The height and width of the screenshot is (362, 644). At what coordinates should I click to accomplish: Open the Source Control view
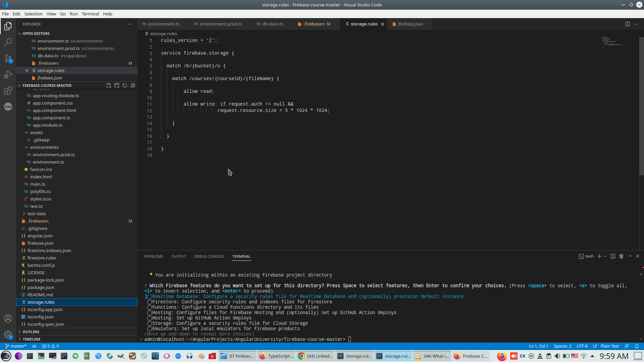click(8, 58)
